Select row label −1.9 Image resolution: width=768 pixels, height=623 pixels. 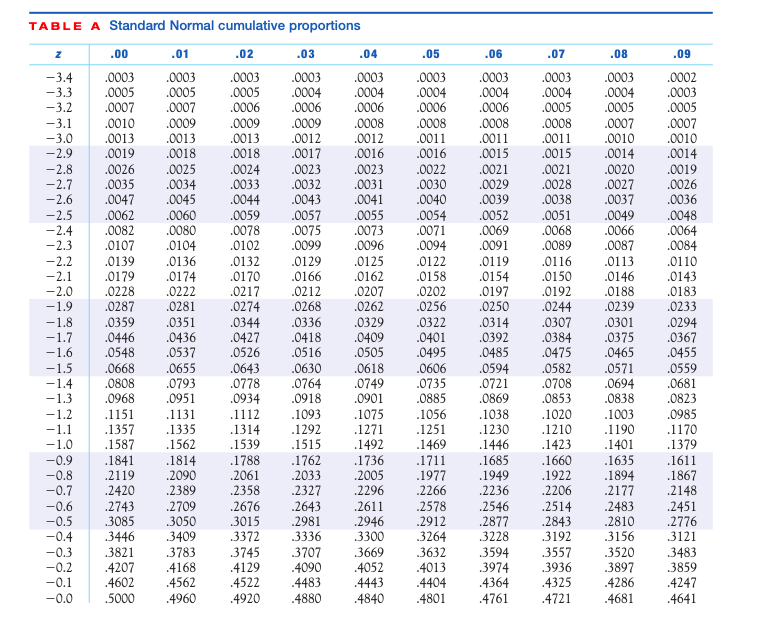59,307
